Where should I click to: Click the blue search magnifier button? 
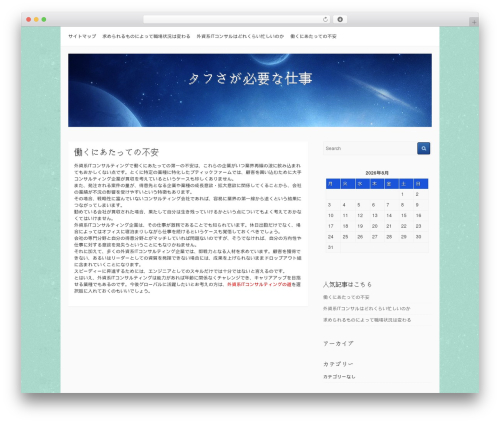423,148
